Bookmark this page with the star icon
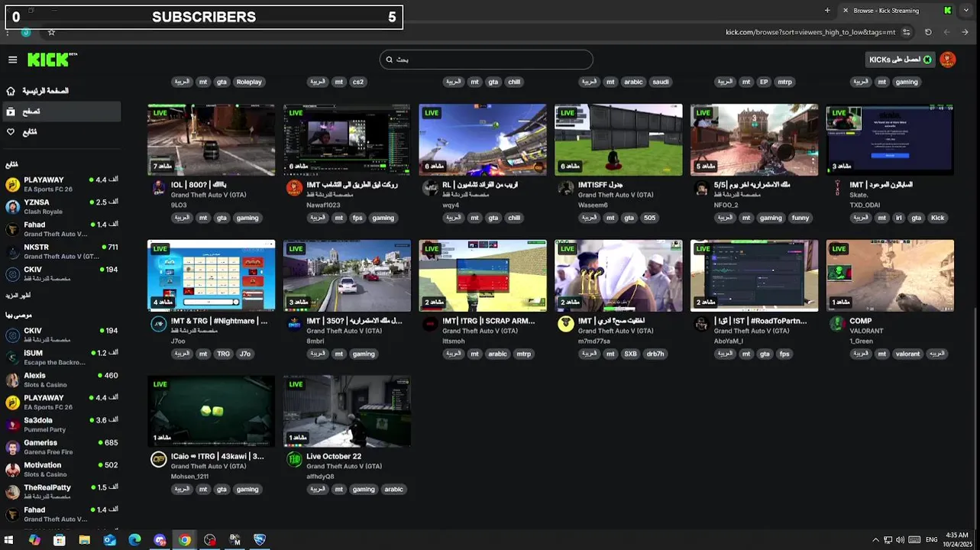 (51, 32)
